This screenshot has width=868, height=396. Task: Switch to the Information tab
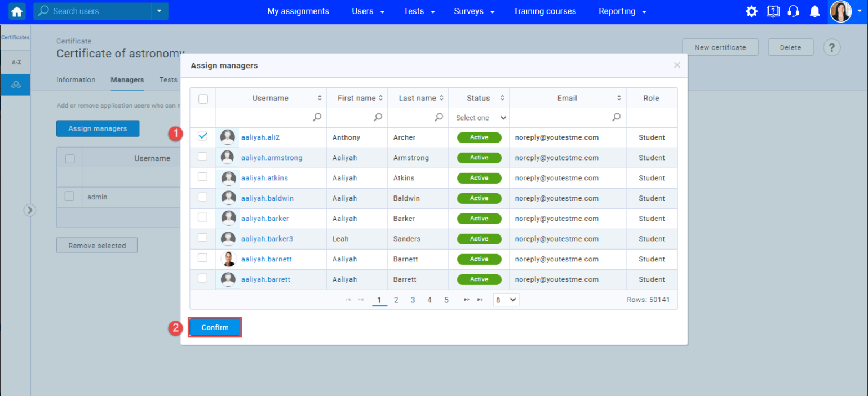click(76, 80)
